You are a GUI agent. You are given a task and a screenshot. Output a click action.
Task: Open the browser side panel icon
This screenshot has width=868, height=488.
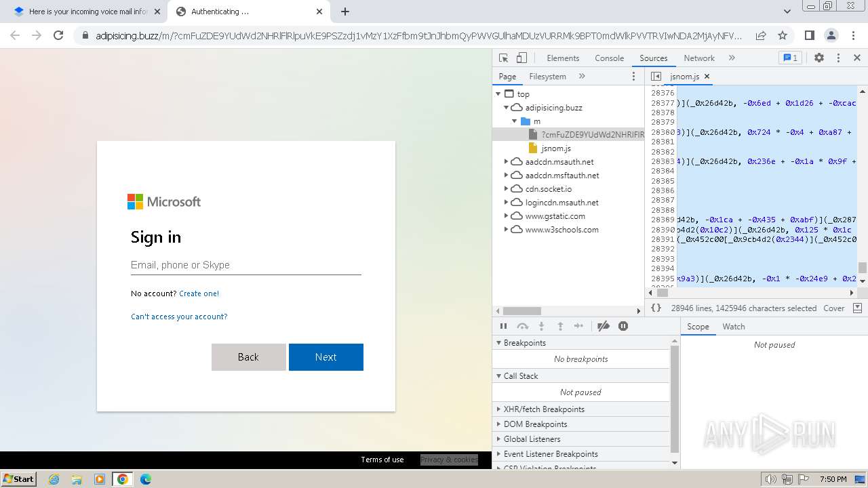809,35
